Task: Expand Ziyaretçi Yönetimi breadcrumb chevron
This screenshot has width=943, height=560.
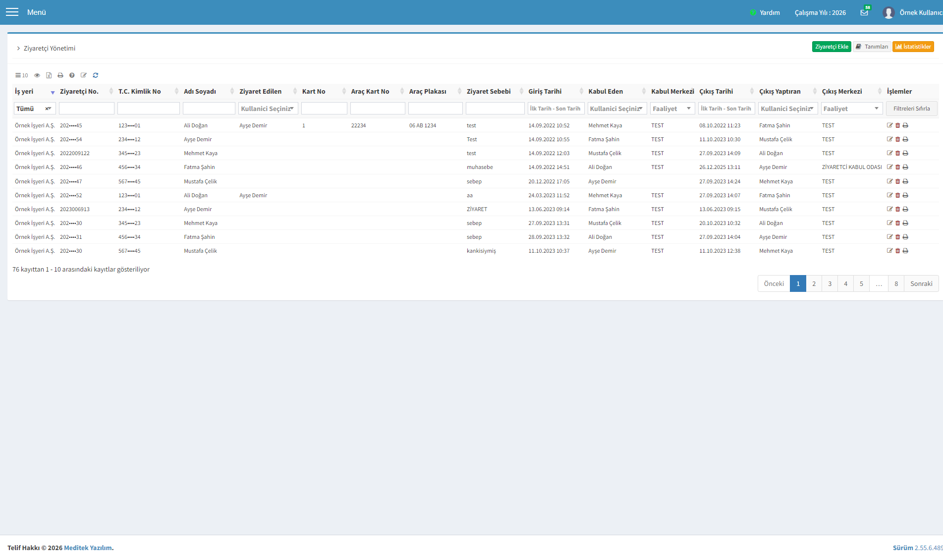Action: click(x=18, y=48)
